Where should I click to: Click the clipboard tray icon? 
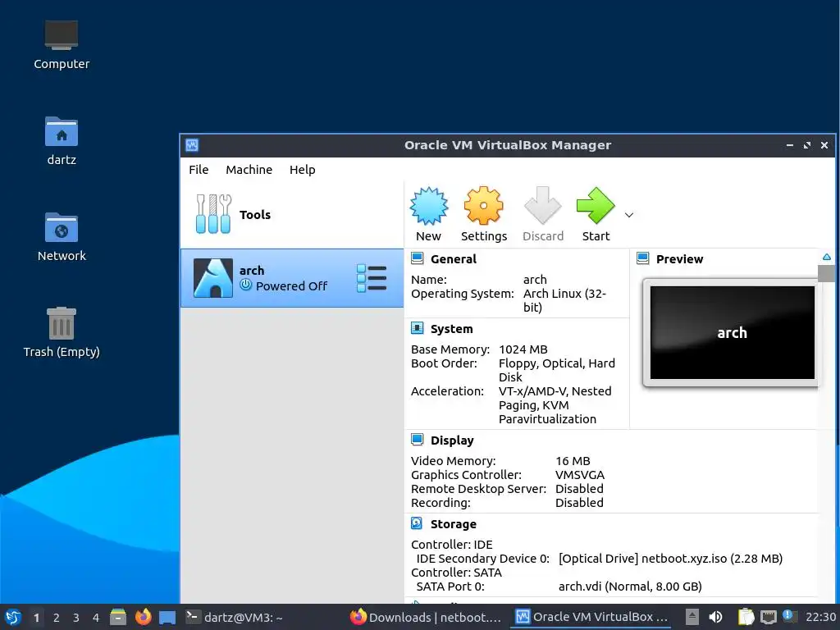coord(746,617)
